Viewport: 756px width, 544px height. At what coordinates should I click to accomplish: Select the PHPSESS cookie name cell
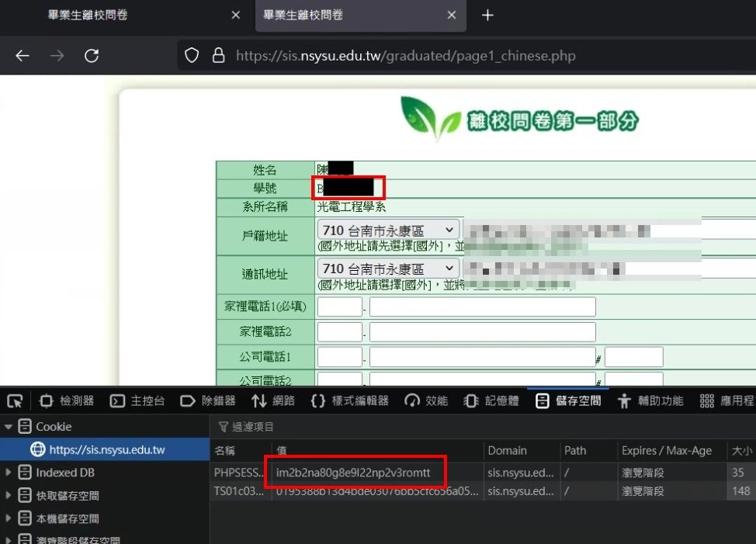pos(240,473)
